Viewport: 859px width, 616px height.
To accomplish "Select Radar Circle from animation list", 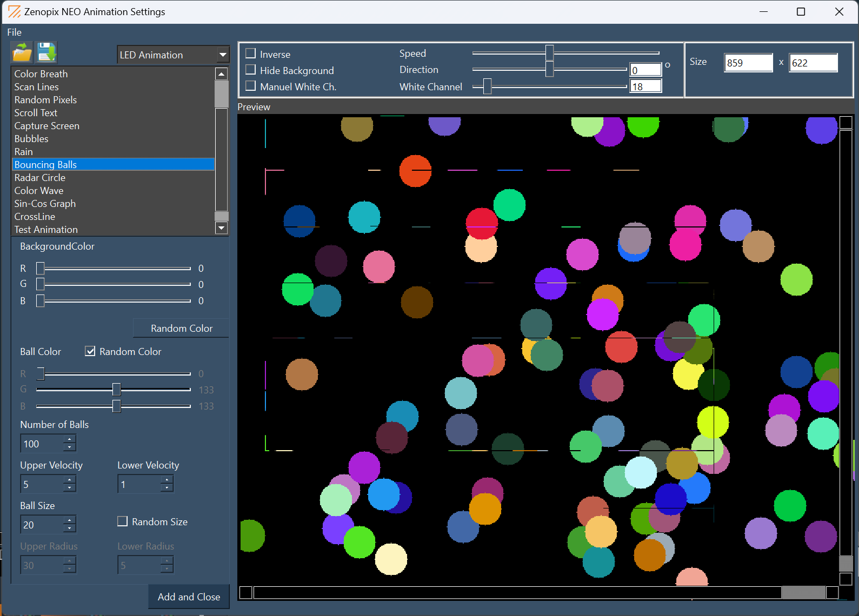I will coord(40,178).
